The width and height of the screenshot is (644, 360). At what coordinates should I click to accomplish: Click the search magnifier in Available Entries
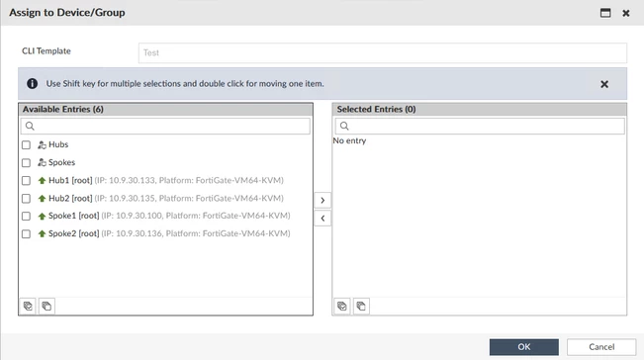click(x=30, y=126)
